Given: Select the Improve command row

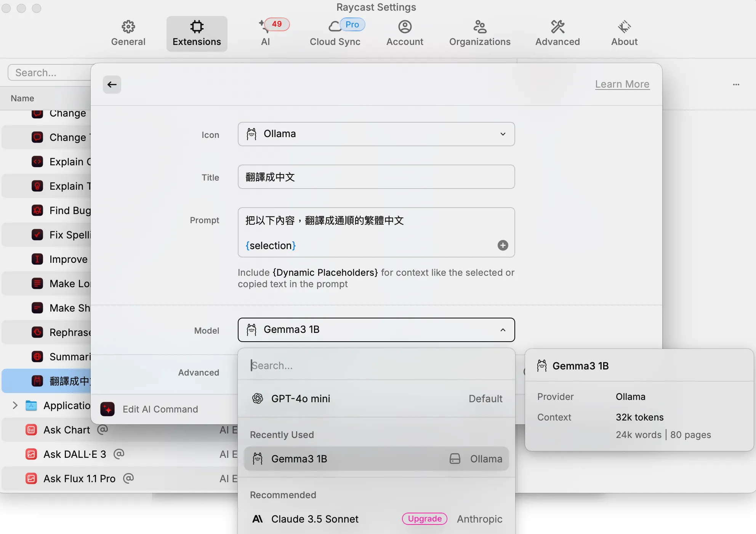Looking at the screenshot, I should point(46,259).
